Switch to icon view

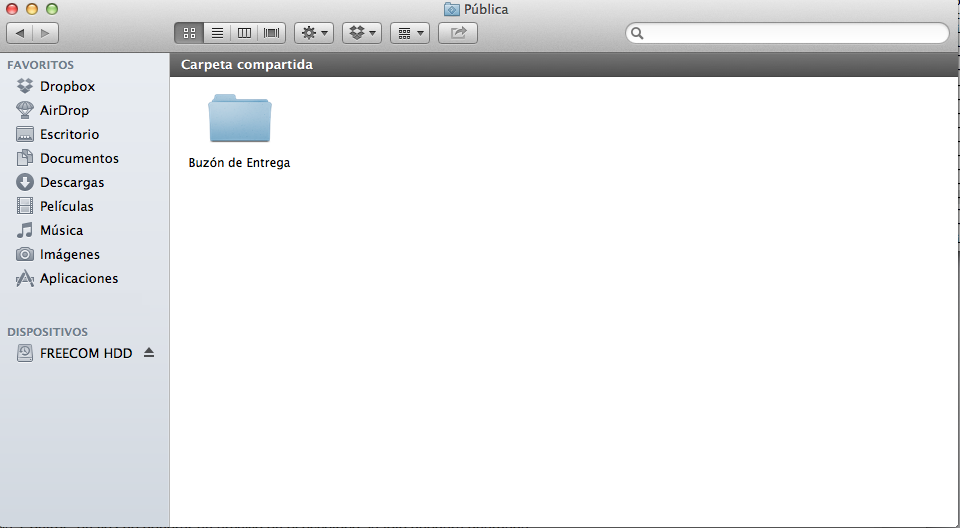(x=189, y=33)
